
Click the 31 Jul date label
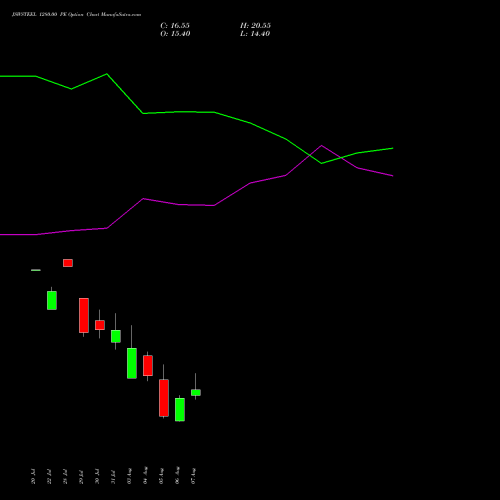(113, 477)
